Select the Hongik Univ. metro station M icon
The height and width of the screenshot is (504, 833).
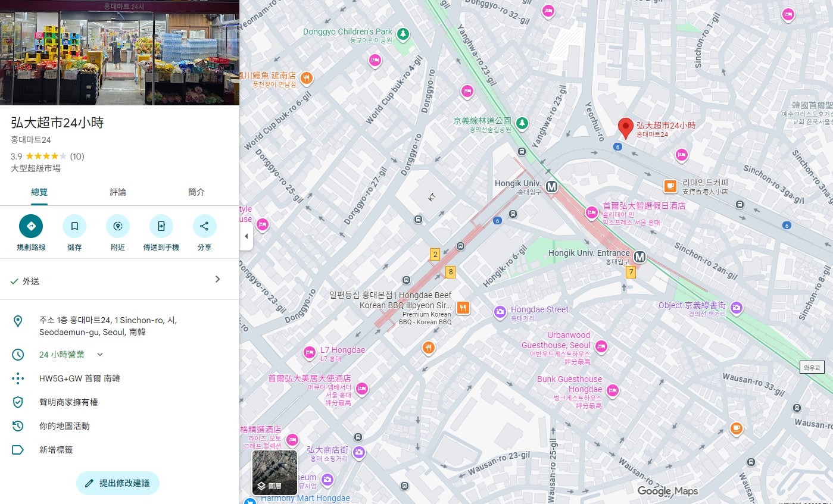coord(551,187)
